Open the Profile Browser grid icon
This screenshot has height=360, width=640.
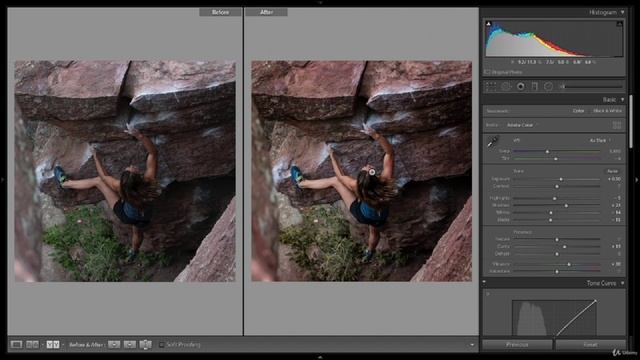point(617,125)
